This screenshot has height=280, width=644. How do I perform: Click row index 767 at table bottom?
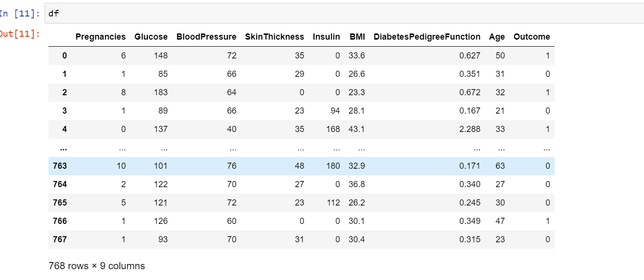tap(60, 239)
